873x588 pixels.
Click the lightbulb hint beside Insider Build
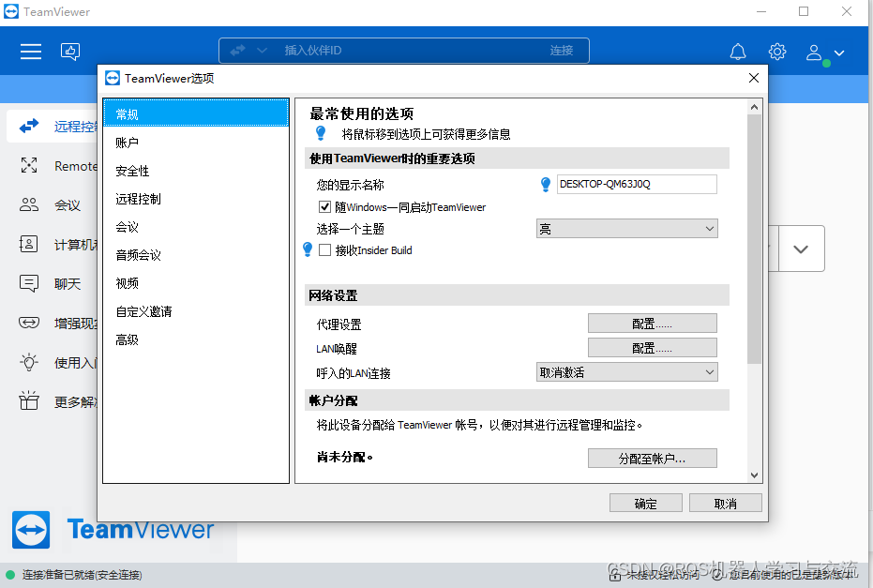point(308,249)
